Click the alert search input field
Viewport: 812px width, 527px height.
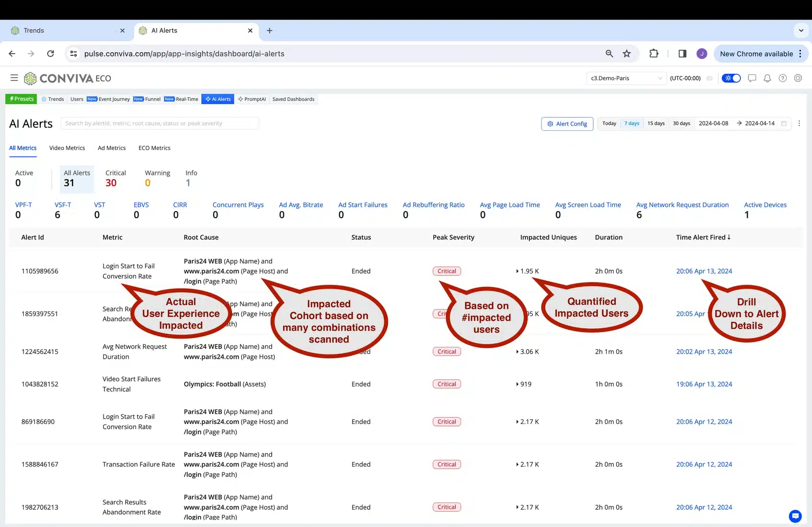(160, 124)
